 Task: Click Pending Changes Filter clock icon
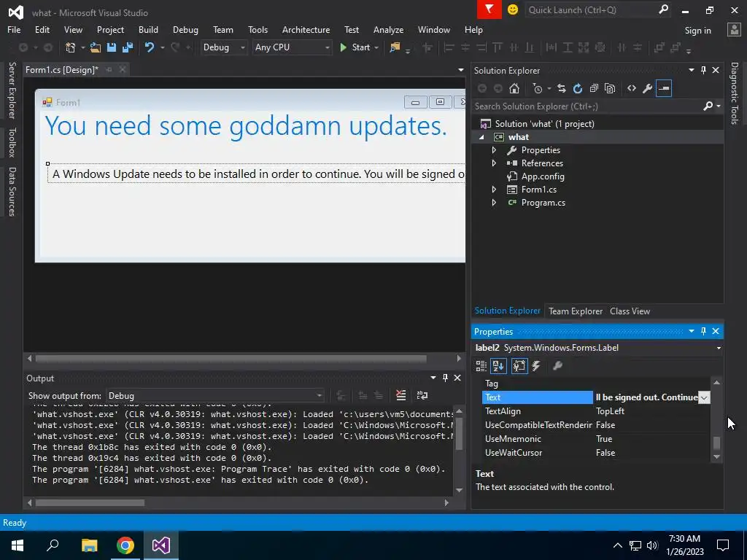[538, 88]
